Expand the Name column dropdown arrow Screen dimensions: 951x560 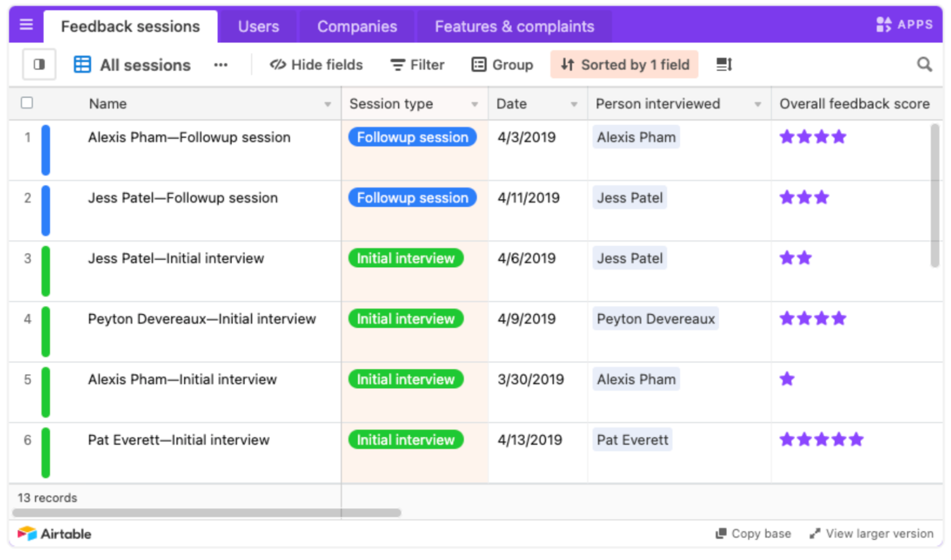point(328,105)
